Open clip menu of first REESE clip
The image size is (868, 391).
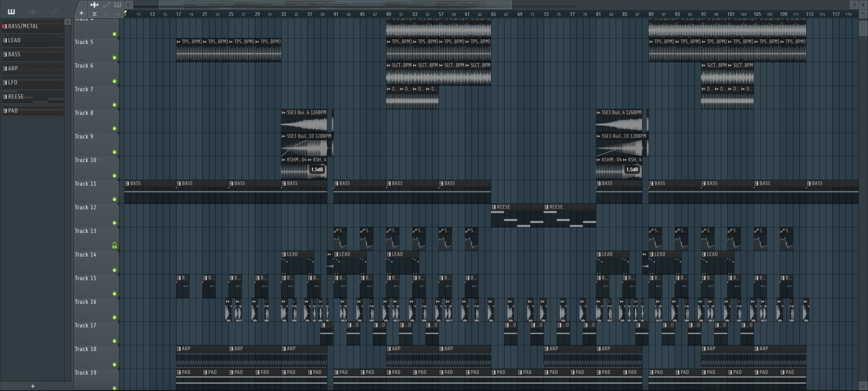point(494,207)
